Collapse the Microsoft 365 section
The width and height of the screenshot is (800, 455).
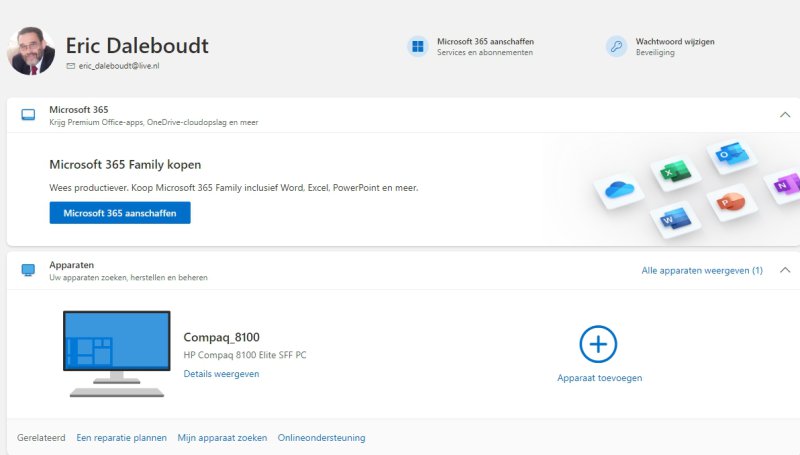click(785, 115)
